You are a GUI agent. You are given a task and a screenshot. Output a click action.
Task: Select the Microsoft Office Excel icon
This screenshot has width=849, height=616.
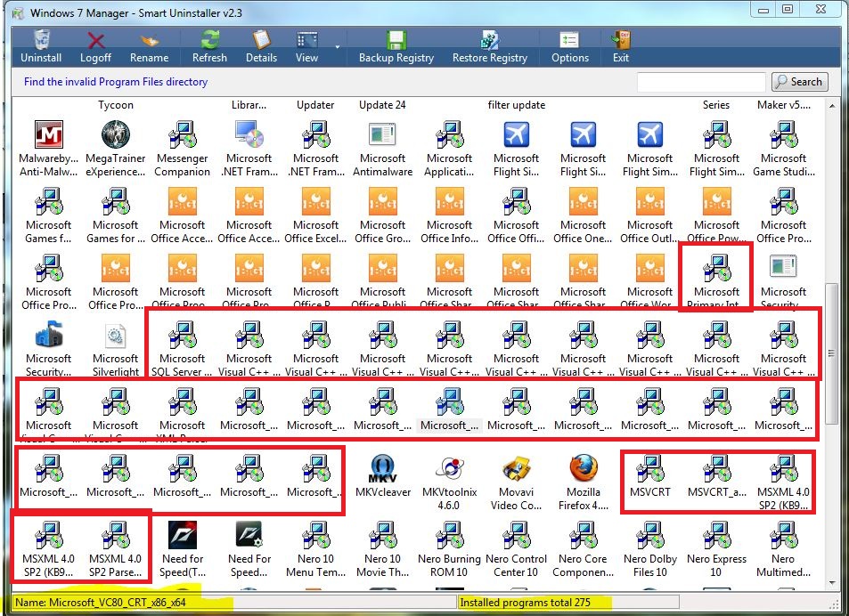point(316,201)
